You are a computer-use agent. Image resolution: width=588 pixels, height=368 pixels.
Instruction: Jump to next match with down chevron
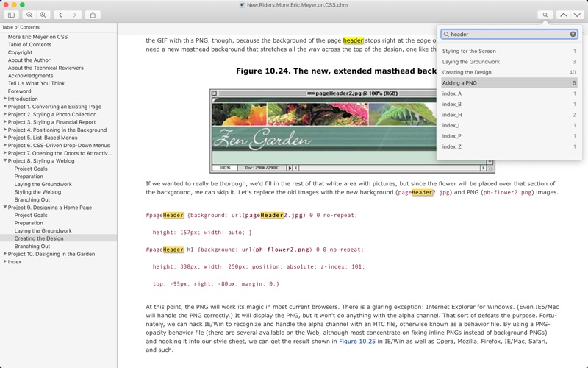click(x=577, y=15)
